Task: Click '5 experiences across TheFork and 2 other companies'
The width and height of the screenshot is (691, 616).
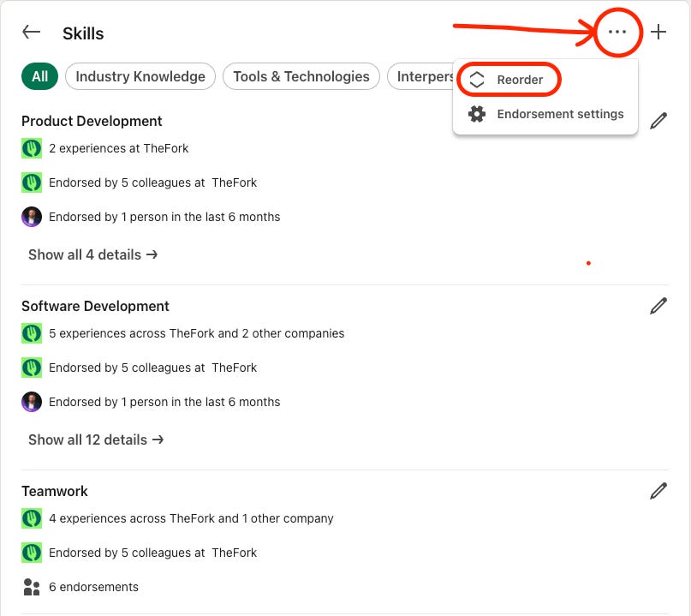Action: 197,333
